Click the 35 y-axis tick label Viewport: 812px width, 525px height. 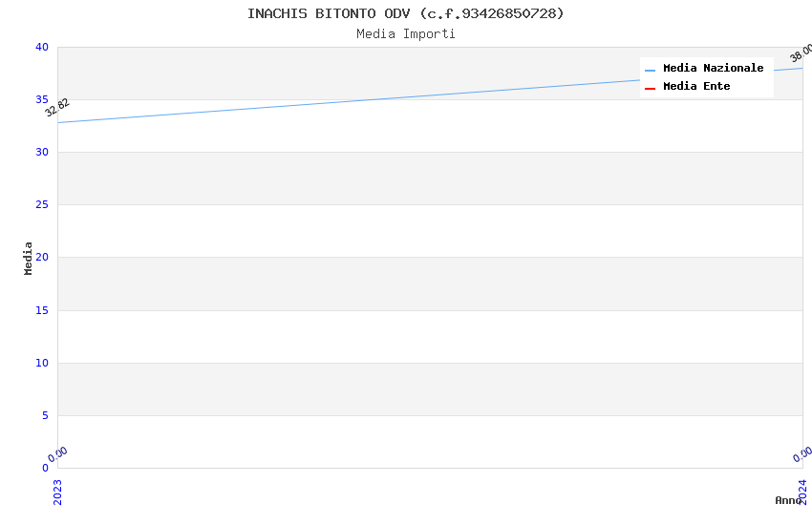(x=41, y=100)
